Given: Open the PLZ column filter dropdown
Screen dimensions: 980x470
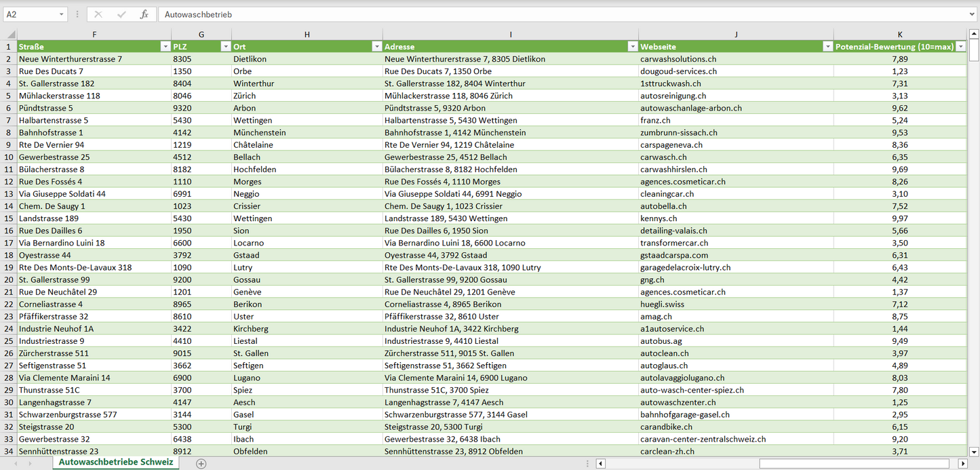Looking at the screenshot, I should [x=225, y=47].
